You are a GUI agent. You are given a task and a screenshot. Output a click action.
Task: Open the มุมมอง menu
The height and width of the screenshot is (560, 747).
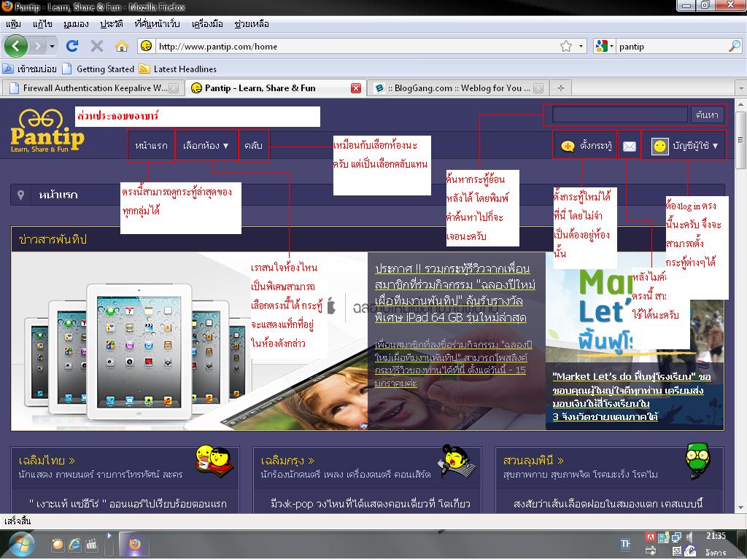tap(76, 24)
